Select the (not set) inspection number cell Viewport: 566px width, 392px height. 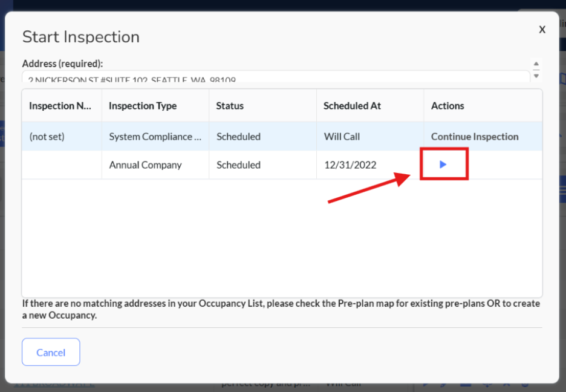[x=47, y=137]
